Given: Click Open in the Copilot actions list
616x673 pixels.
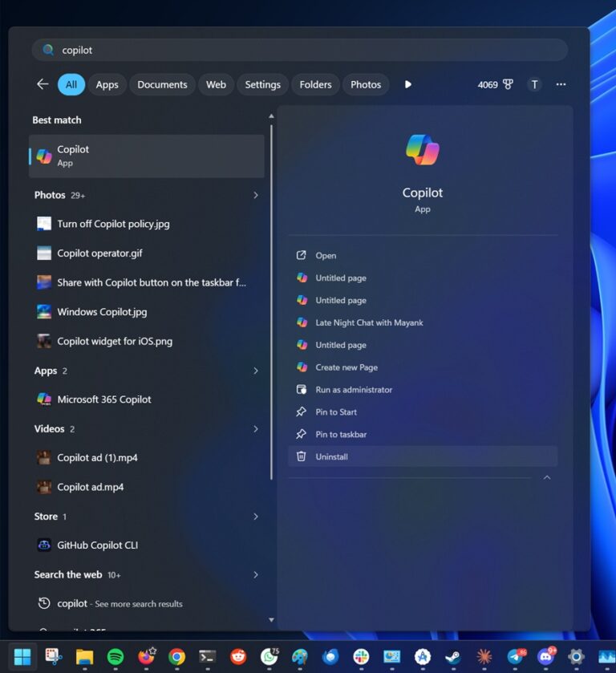Looking at the screenshot, I should click(x=423, y=255).
